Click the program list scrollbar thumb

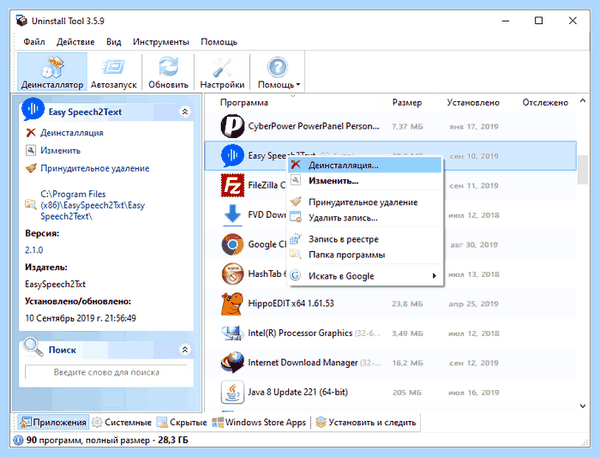pos(582,170)
